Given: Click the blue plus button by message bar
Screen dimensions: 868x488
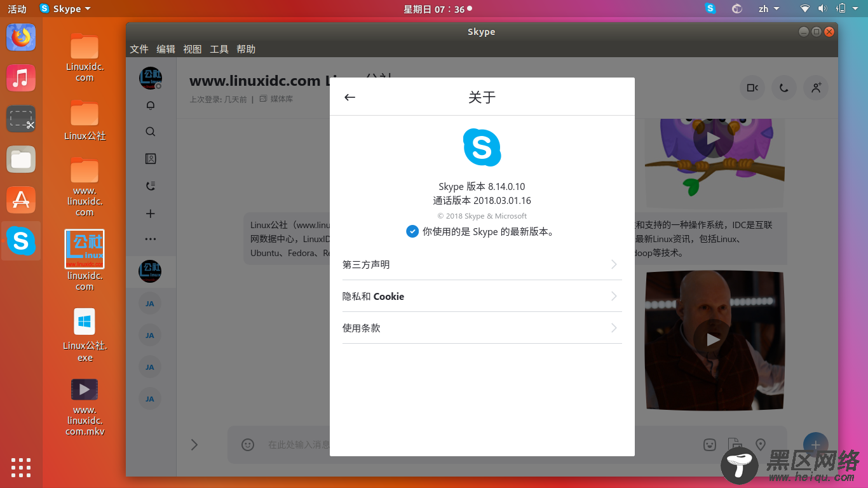Looking at the screenshot, I should coord(815,445).
